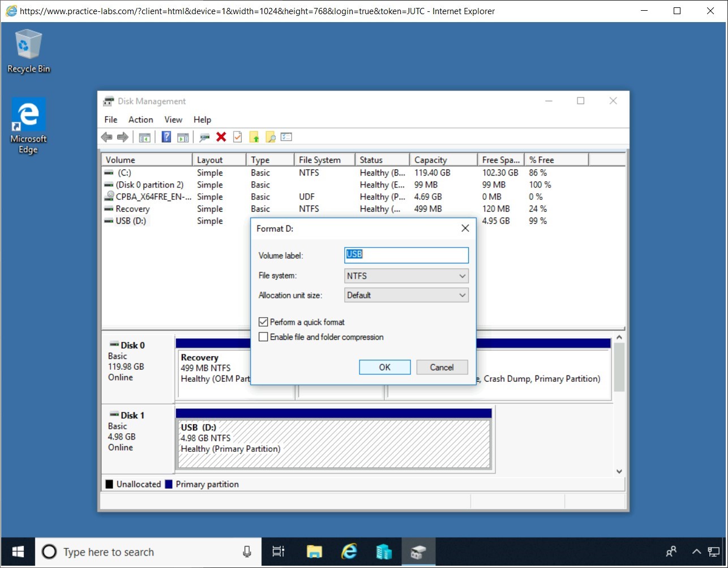The width and height of the screenshot is (728, 568).
Task: Toggle the Show/Hide Action Pane icon
Action: [182, 137]
